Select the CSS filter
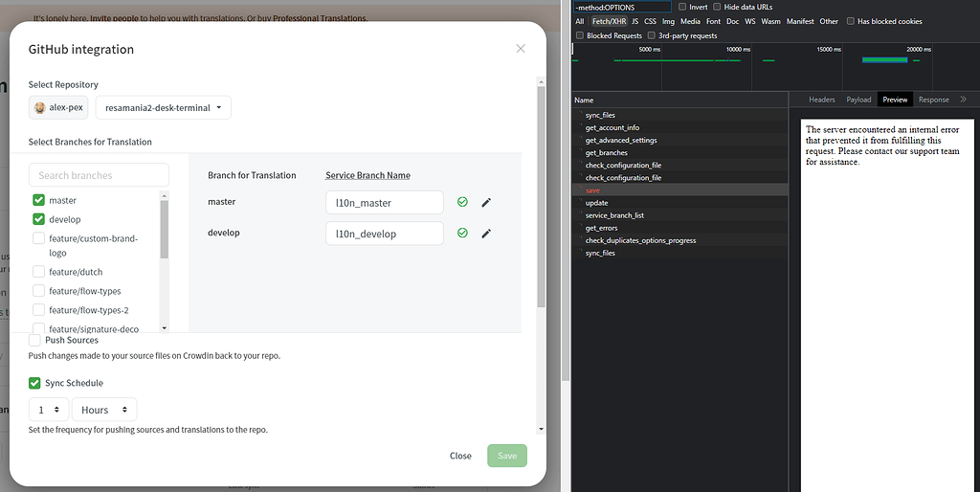Viewport: 980px width, 492px height. (x=650, y=21)
